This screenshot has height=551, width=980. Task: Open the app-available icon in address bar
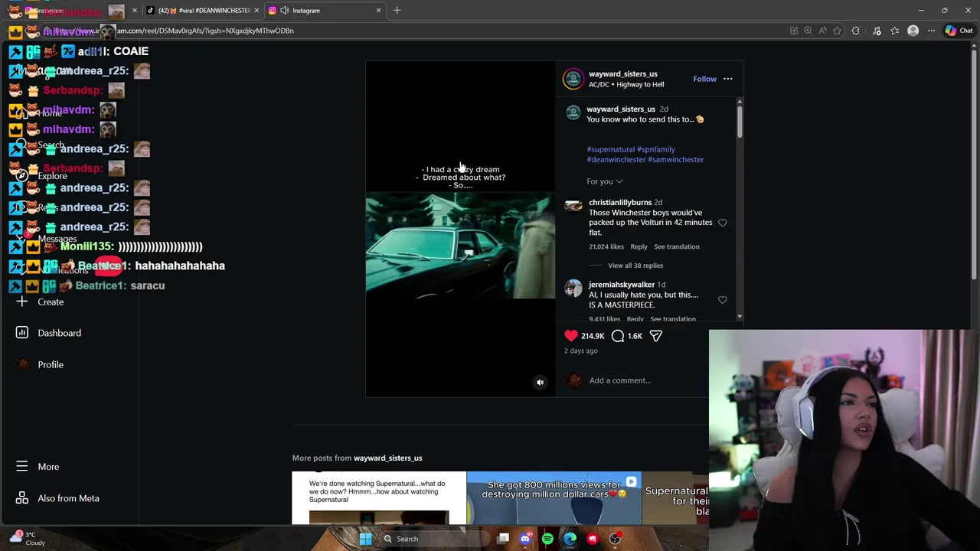pyautogui.click(x=794, y=31)
